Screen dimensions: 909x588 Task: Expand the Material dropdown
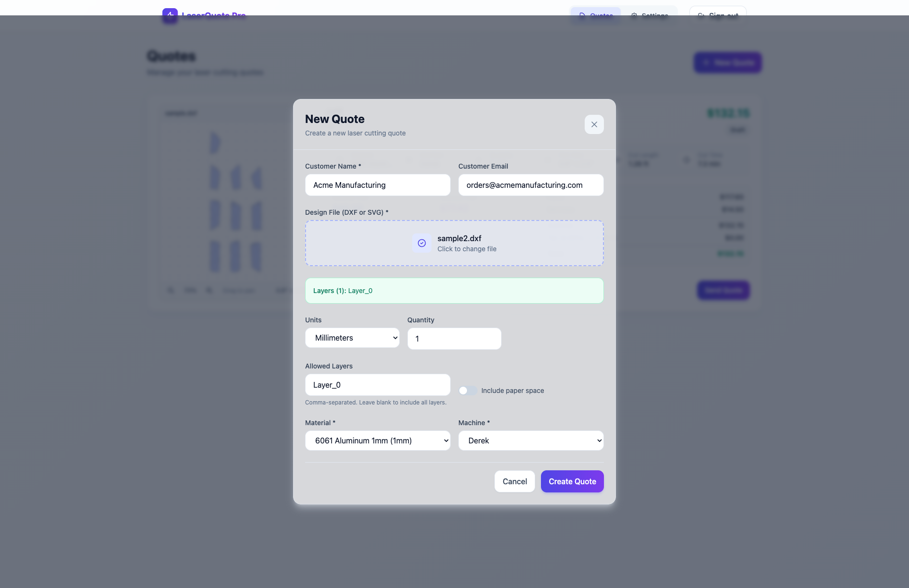(378, 441)
